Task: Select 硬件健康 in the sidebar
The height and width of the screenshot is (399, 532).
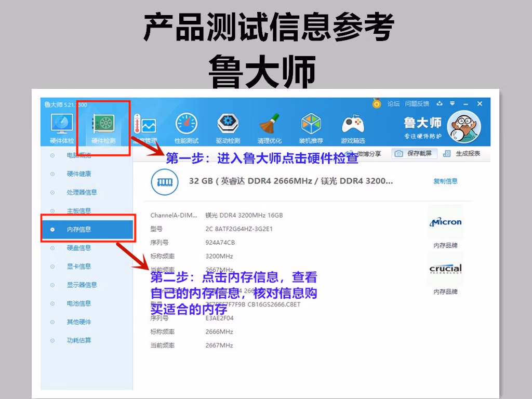Action: 79,174
